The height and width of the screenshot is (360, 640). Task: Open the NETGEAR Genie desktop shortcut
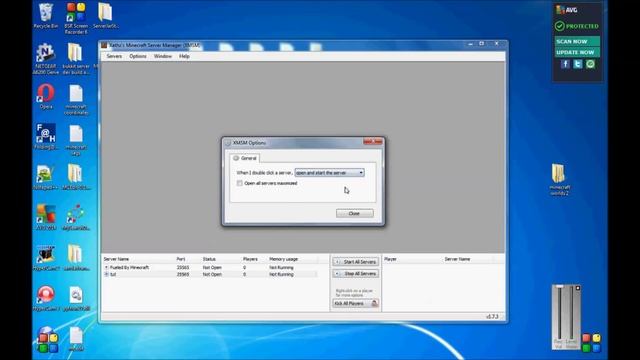pos(46,59)
